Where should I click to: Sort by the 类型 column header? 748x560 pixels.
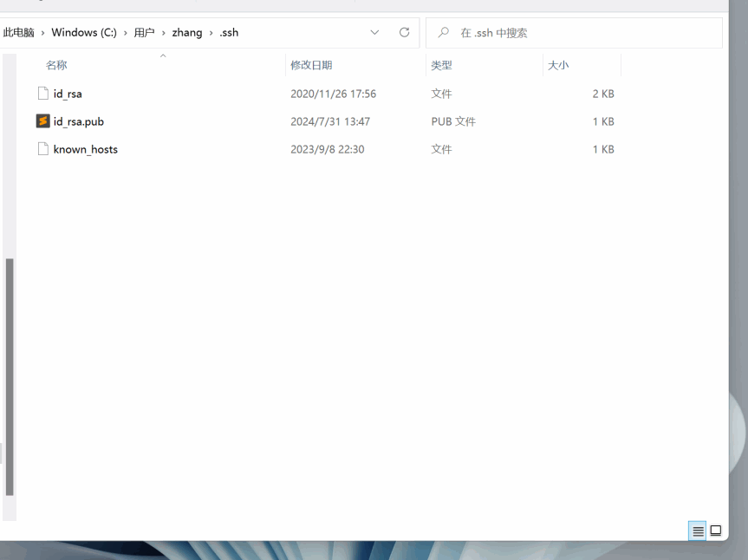(x=441, y=65)
